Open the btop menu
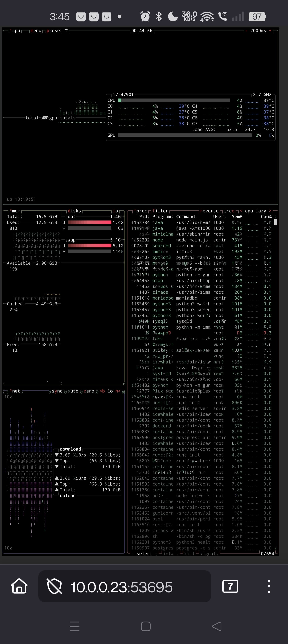This screenshot has height=644, width=288. 36,31
